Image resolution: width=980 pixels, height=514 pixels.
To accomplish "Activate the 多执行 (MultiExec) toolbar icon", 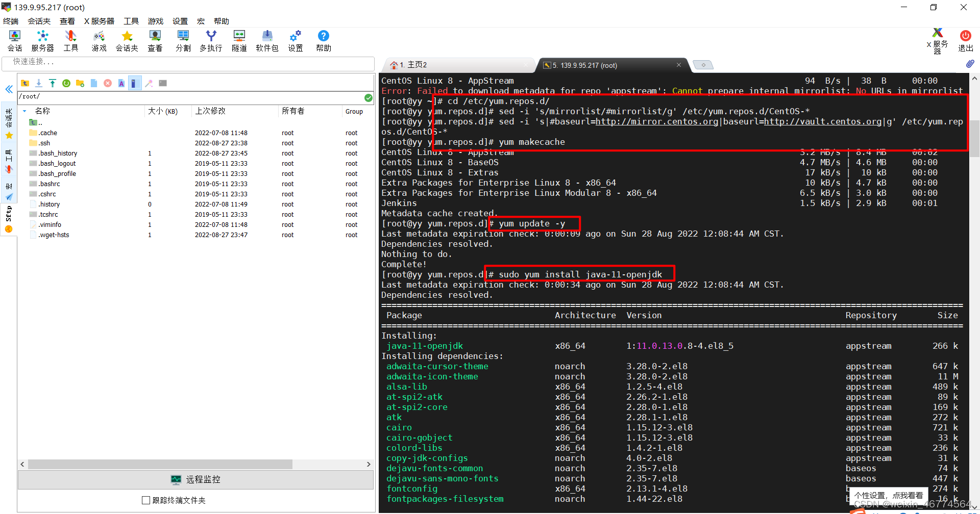I will (211, 41).
